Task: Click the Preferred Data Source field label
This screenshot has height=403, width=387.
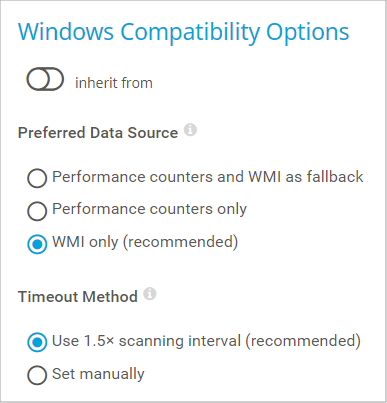Action: [98, 133]
